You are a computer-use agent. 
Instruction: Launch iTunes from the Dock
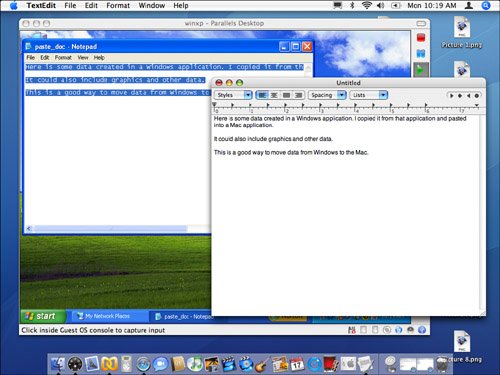[194, 364]
